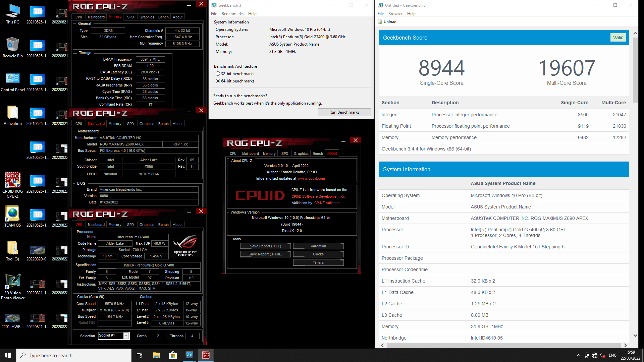
Task: Click Run Benchmarks button
Action: pyautogui.click(x=344, y=112)
